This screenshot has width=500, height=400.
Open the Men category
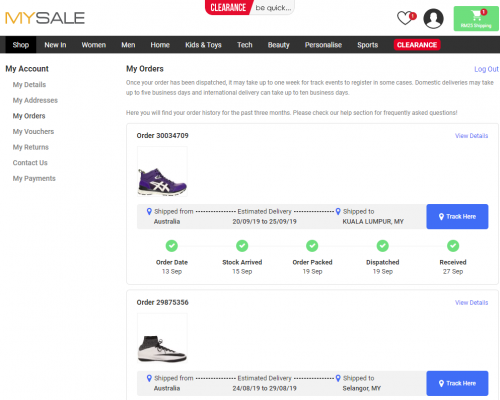128,45
